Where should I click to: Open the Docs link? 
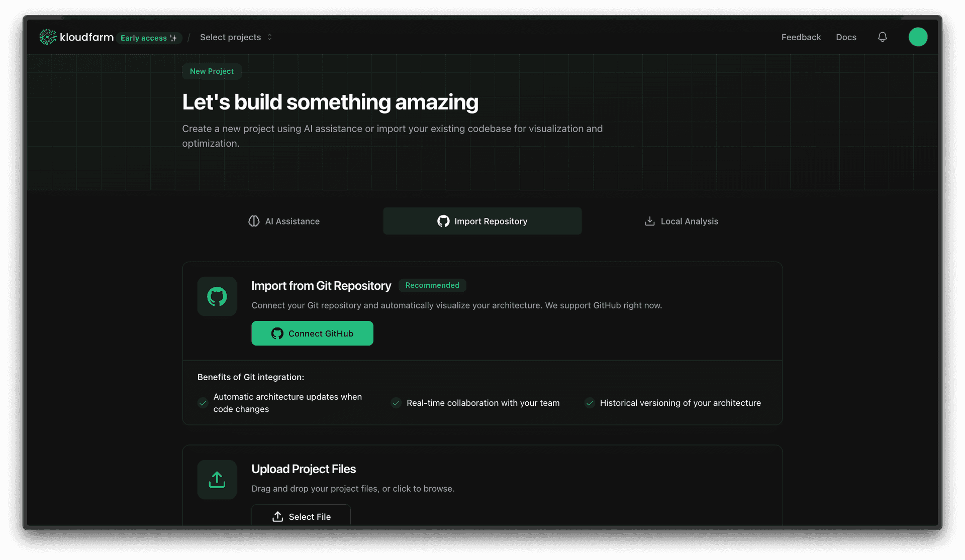(846, 37)
